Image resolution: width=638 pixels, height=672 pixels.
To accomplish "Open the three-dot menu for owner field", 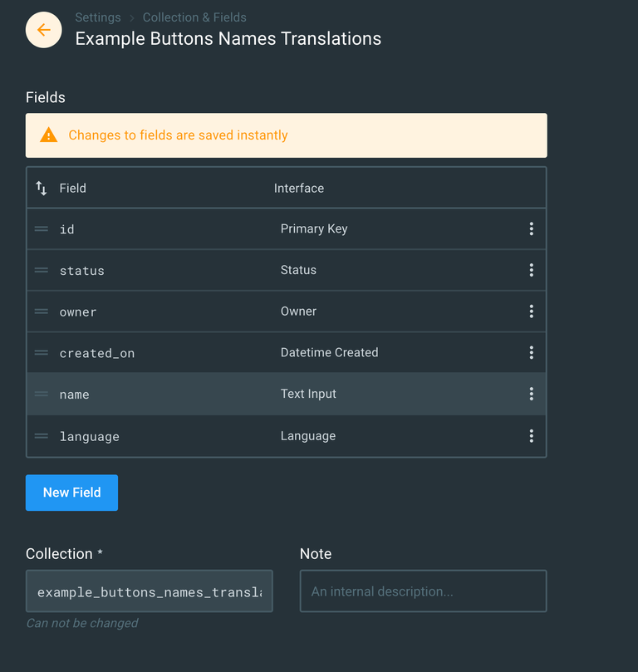I will click(x=531, y=311).
